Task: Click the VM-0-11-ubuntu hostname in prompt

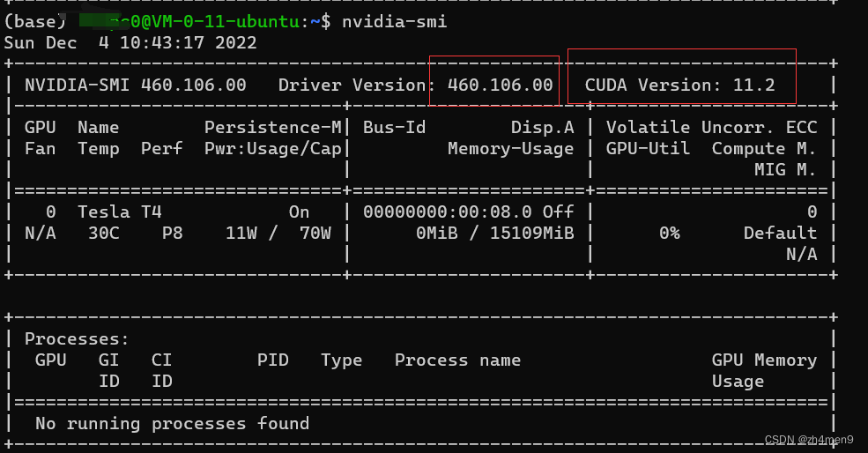Action: 226,22
